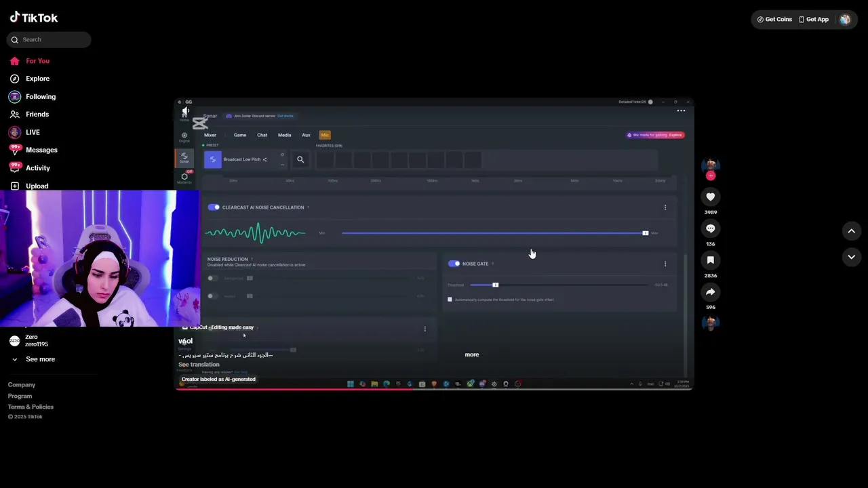Enable automatic noise gate threshold checkbox
868x488 pixels.
pos(450,300)
